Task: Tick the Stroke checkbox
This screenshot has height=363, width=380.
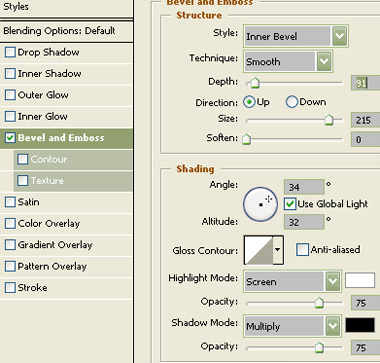Action: [10, 287]
